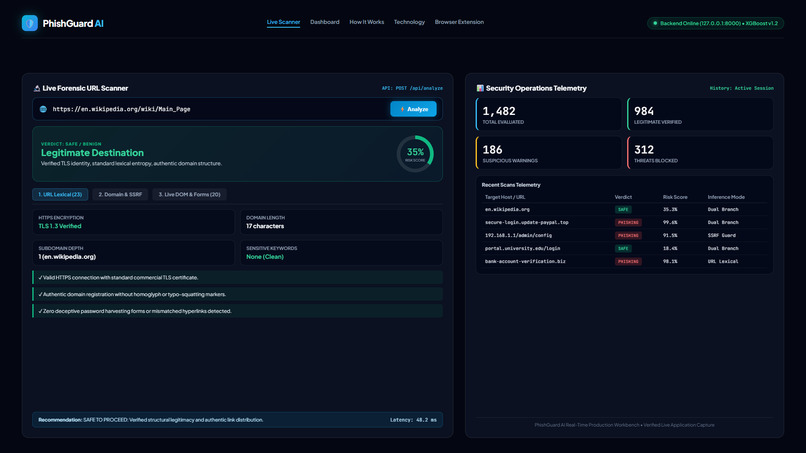Click the 984 Legitimate Verified card
This screenshot has height=453, width=806.
pos(700,114)
